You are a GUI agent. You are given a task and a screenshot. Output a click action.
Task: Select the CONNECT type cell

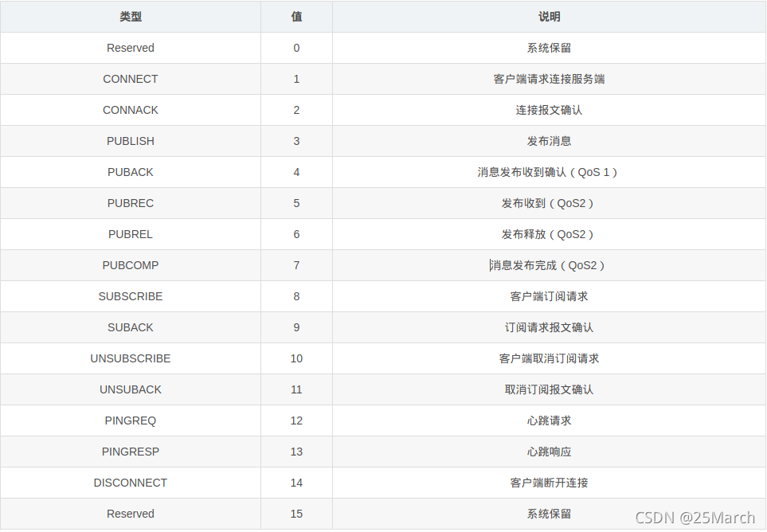pyautogui.click(x=131, y=79)
